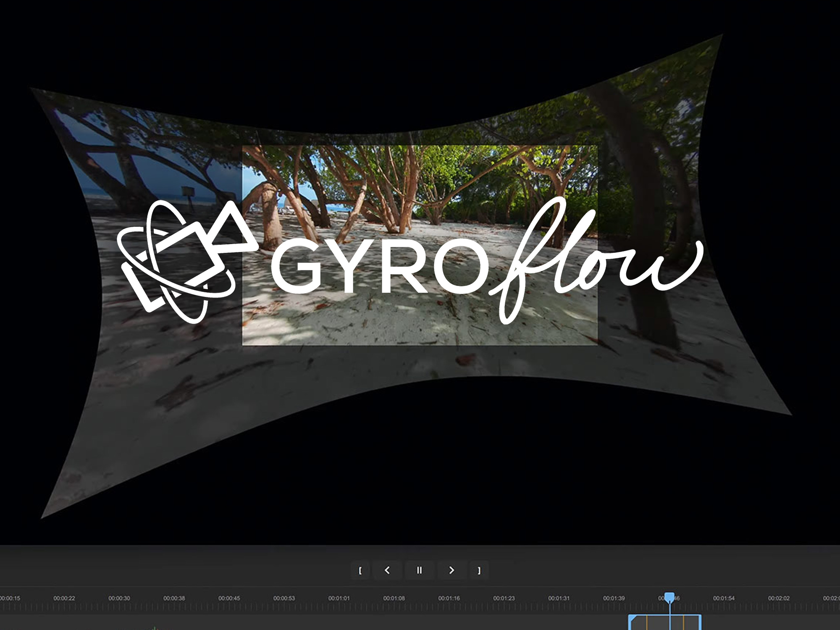Click the 00:01:08 timeline label

click(x=394, y=598)
